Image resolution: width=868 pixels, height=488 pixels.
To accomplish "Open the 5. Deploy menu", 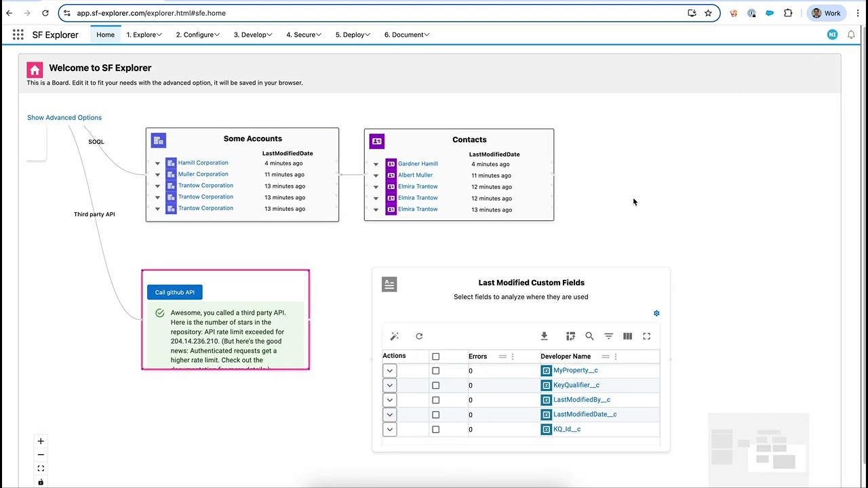I will pos(354,35).
